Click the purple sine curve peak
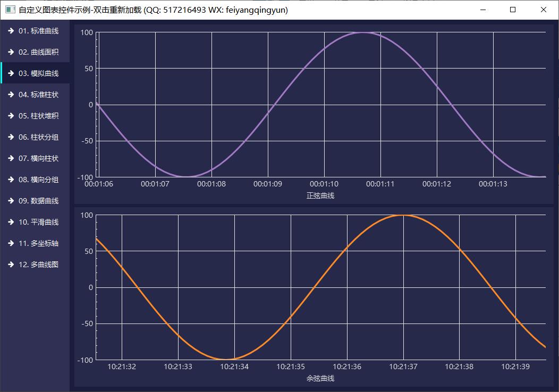Viewport: 559px width, 392px height. pos(362,32)
